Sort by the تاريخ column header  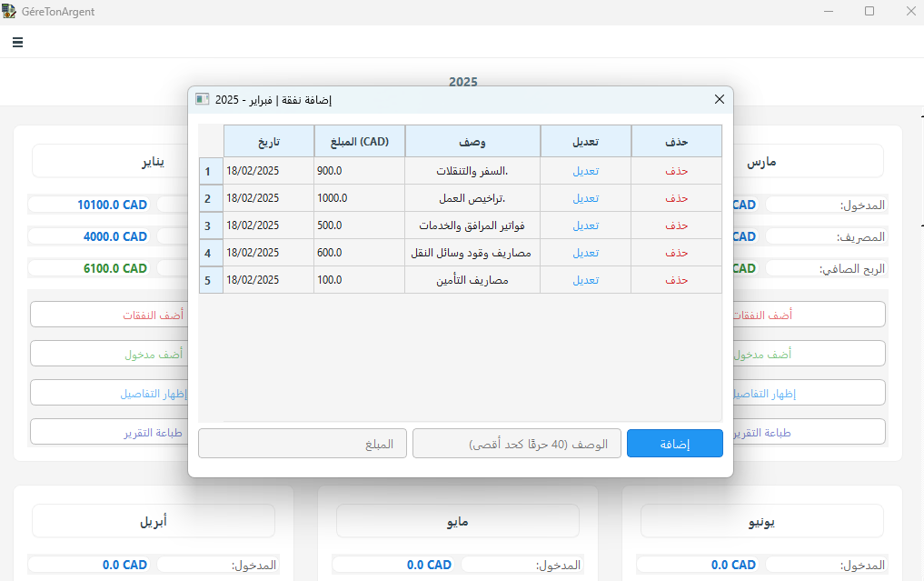(x=268, y=142)
